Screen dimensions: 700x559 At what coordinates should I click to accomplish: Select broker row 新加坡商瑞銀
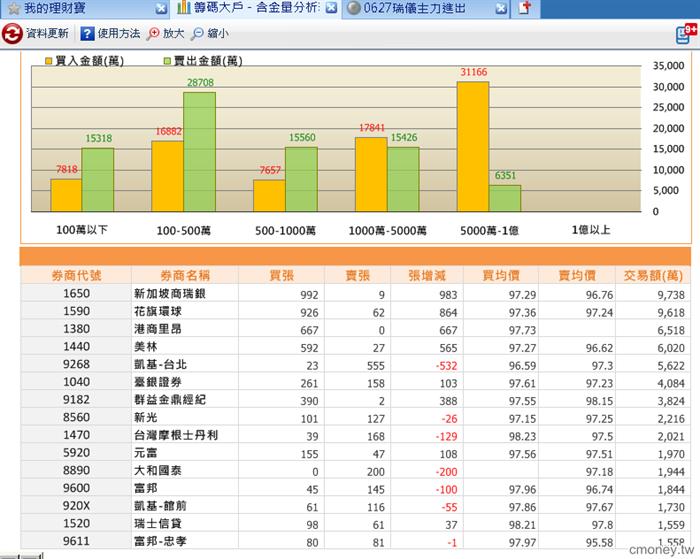355,294
